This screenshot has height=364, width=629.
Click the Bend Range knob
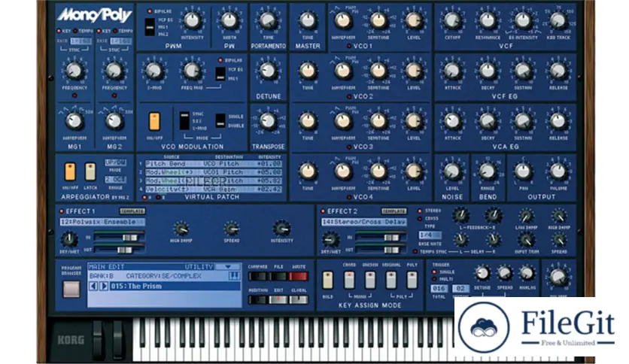click(488, 171)
